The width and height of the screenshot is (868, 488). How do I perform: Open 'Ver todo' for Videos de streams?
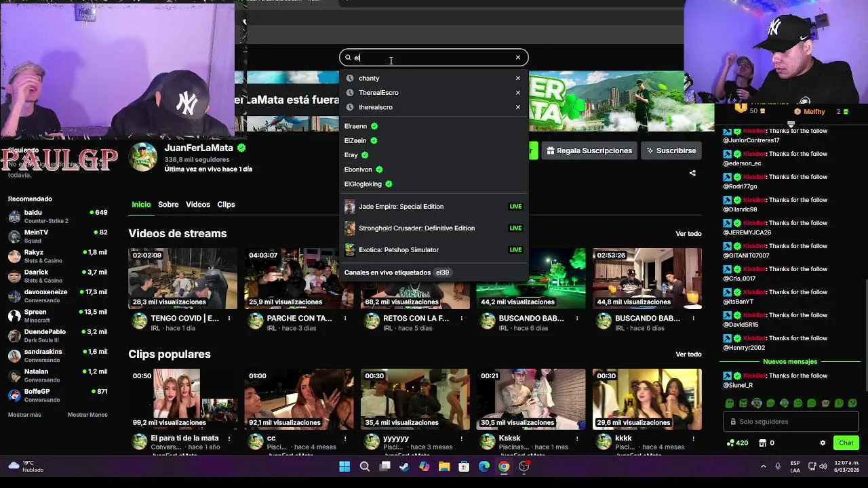[x=688, y=233]
